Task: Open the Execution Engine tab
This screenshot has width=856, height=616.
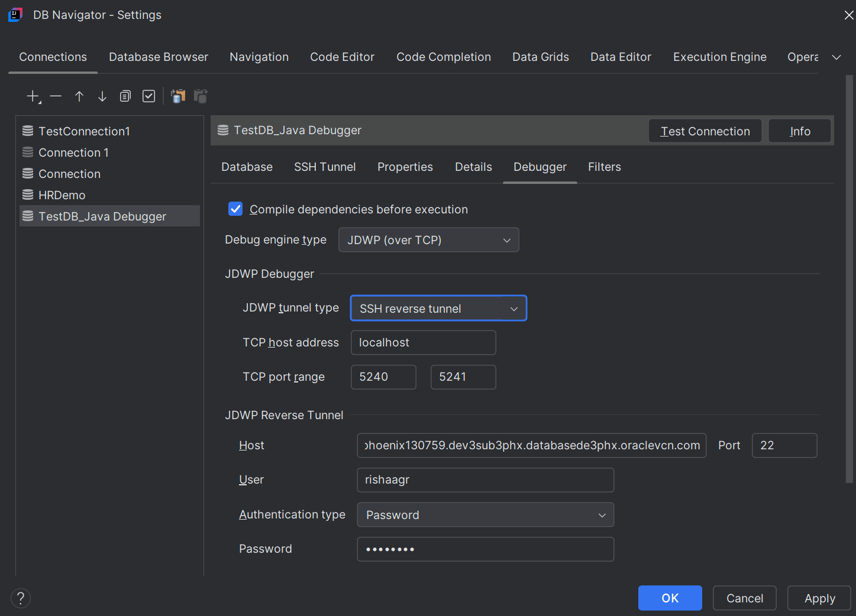Action: click(x=720, y=57)
